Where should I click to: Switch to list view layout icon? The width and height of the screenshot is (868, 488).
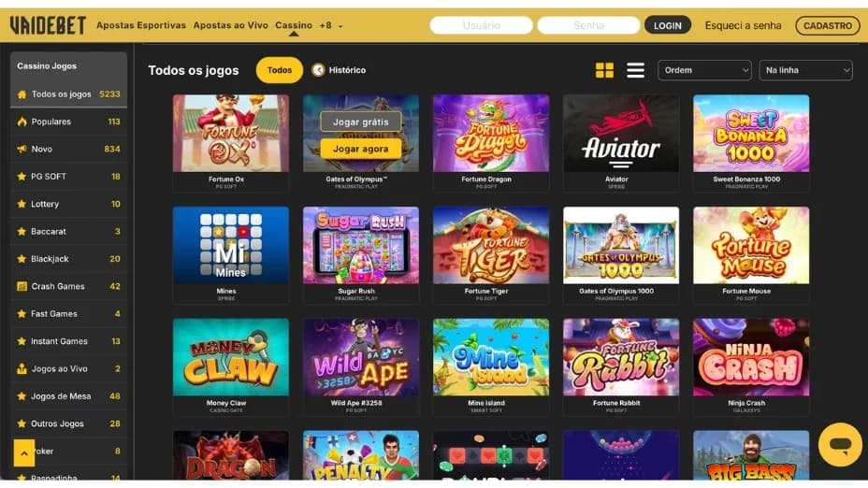coord(635,70)
